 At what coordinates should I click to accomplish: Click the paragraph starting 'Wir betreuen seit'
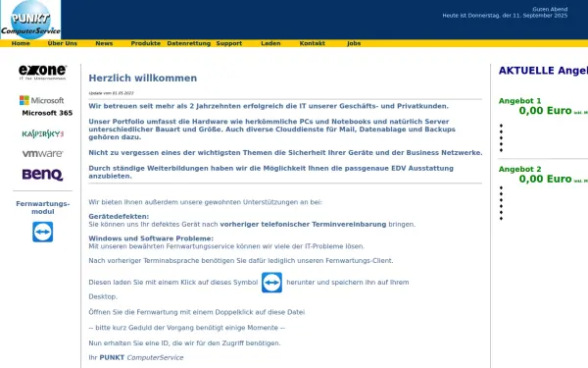coord(269,106)
